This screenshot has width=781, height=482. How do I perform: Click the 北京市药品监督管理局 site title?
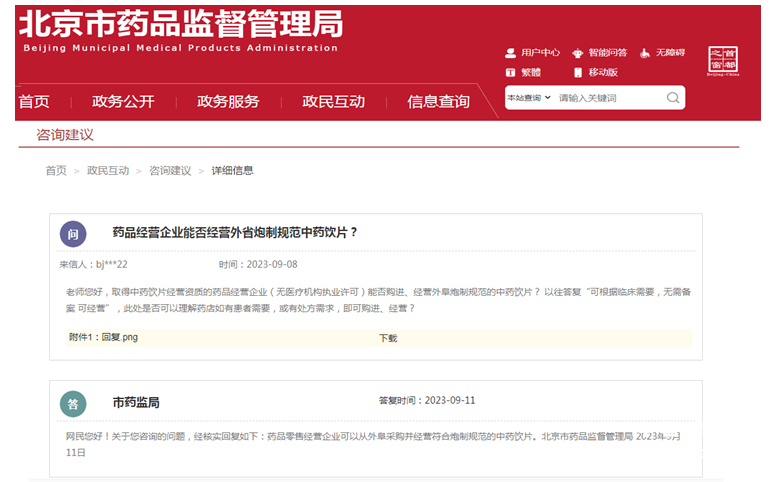click(181, 24)
